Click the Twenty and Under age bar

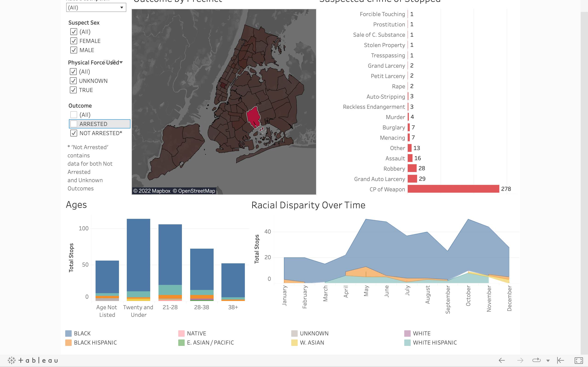click(x=139, y=255)
